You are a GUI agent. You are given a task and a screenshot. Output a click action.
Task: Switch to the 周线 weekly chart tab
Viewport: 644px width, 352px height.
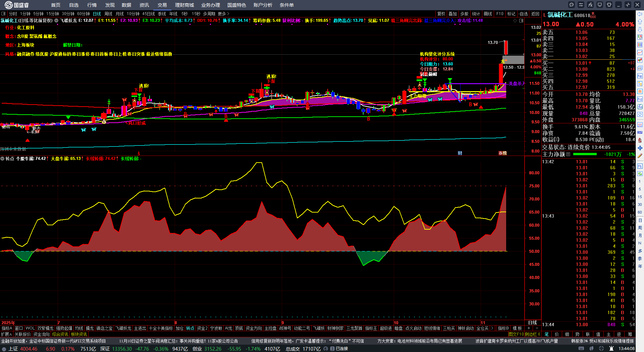click(108, 14)
